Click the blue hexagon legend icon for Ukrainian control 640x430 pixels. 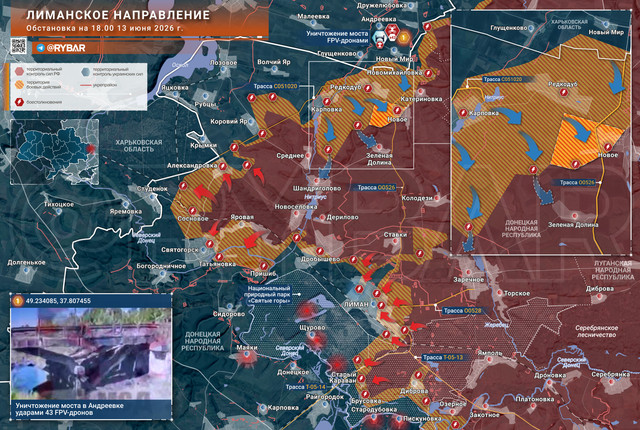(86, 71)
